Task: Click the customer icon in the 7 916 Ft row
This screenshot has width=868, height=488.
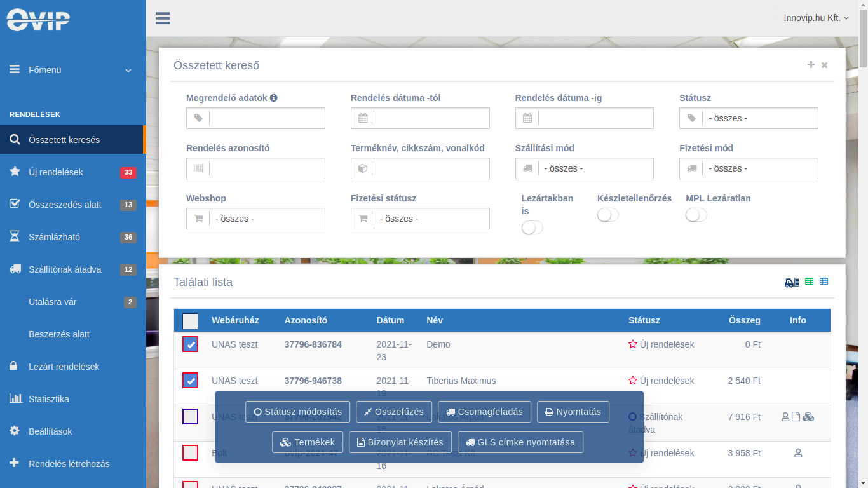Action: pos(785,417)
